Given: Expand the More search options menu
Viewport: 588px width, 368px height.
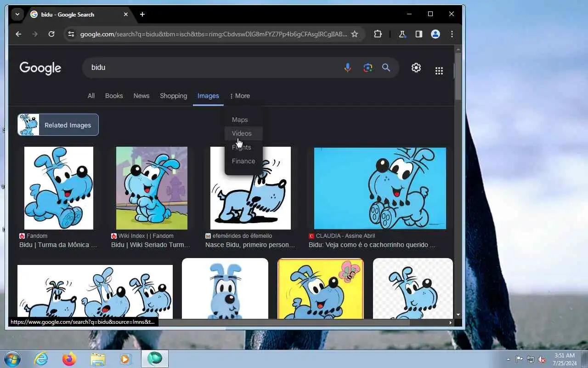Looking at the screenshot, I should click(x=240, y=96).
